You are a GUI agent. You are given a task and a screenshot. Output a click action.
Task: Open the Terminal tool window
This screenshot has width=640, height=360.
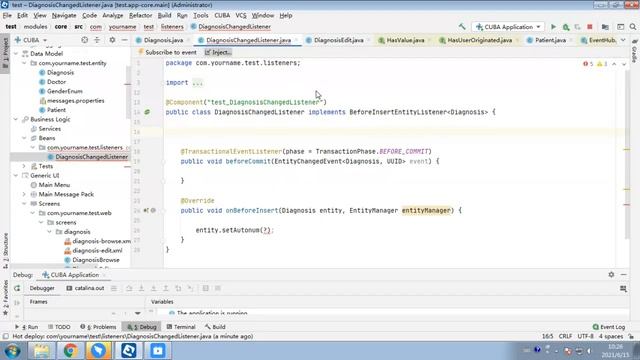pos(181,327)
